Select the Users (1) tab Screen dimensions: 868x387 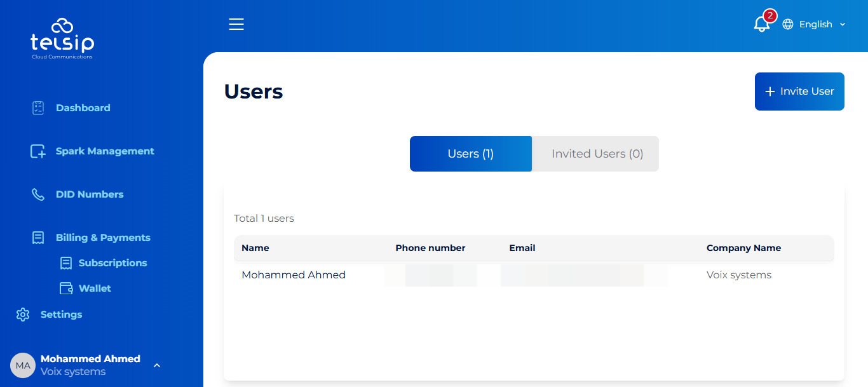click(470, 154)
